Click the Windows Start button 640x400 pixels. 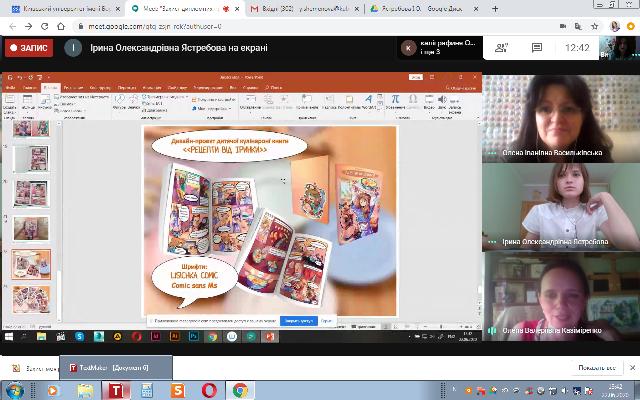click(x=14, y=390)
